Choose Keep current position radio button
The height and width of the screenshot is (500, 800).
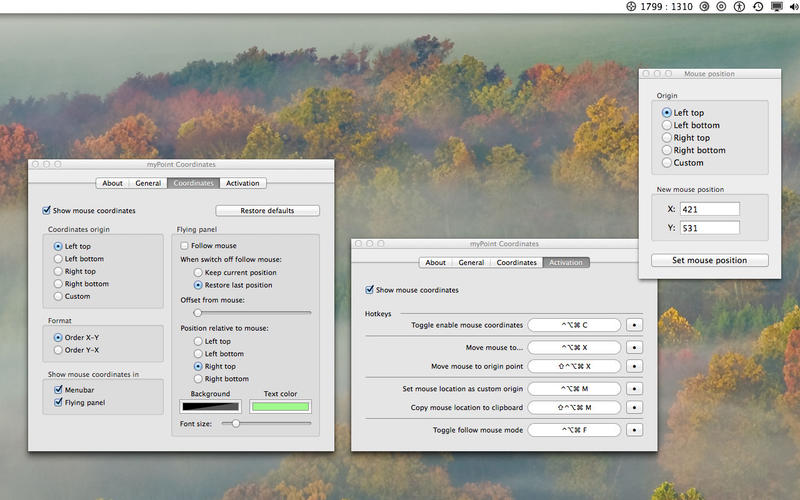tap(198, 272)
